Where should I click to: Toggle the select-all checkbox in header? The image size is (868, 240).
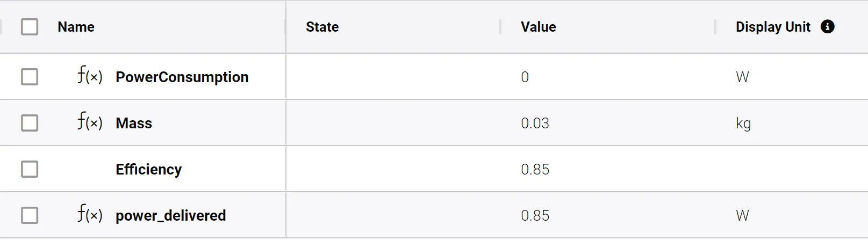(30, 27)
